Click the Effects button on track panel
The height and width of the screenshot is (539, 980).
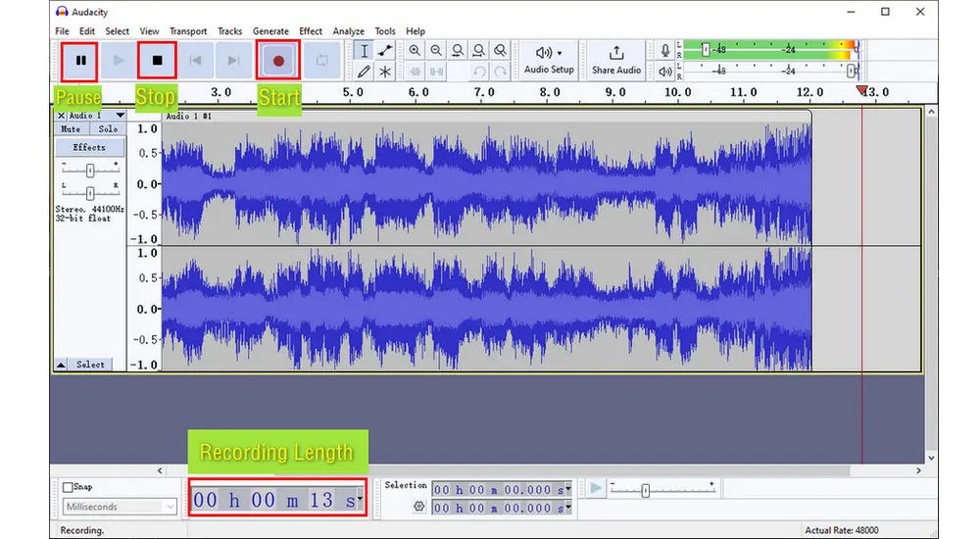(89, 148)
